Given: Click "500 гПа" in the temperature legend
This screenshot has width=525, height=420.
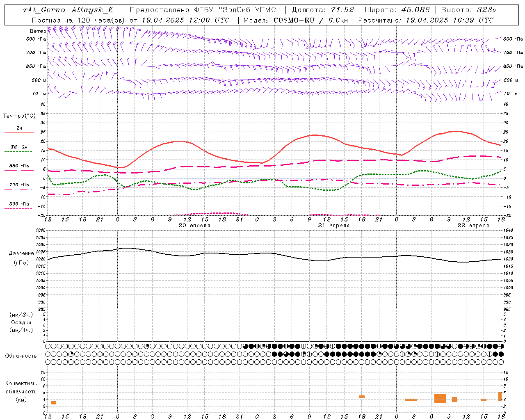Looking at the screenshot, I should pyautogui.click(x=19, y=204).
